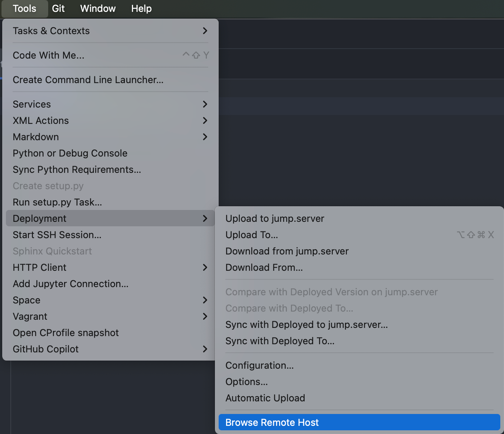Open the Git menu
This screenshot has width=504, height=434.
tap(58, 9)
